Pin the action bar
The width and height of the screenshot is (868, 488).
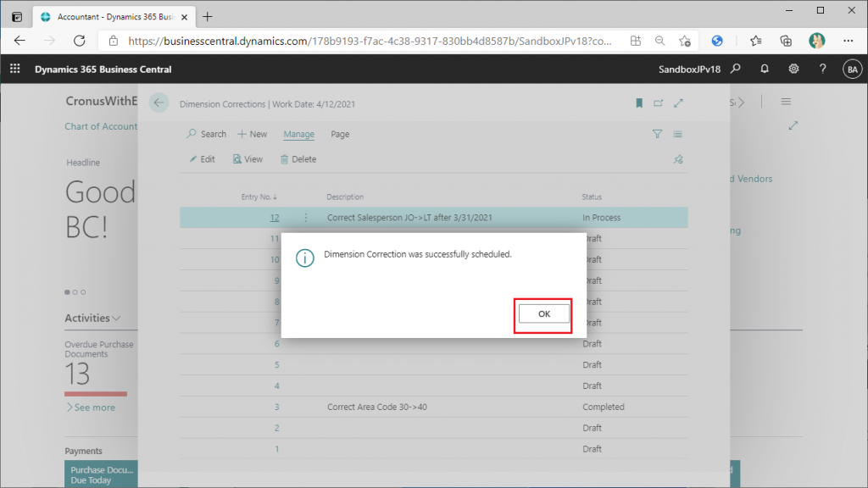point(678,159)
